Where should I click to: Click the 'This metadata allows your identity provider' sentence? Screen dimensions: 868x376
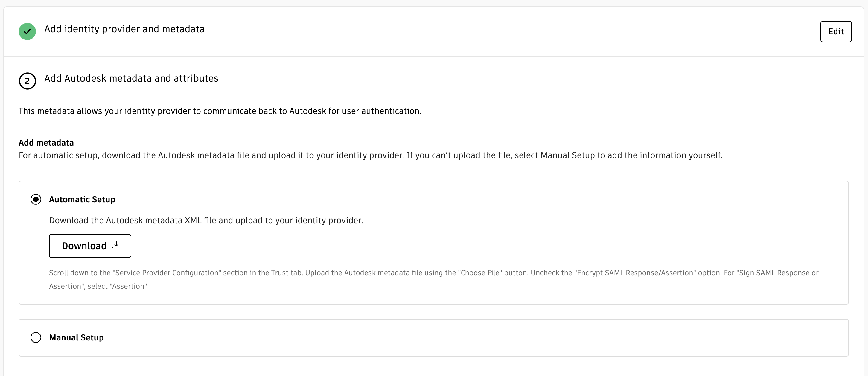point(220,111)
